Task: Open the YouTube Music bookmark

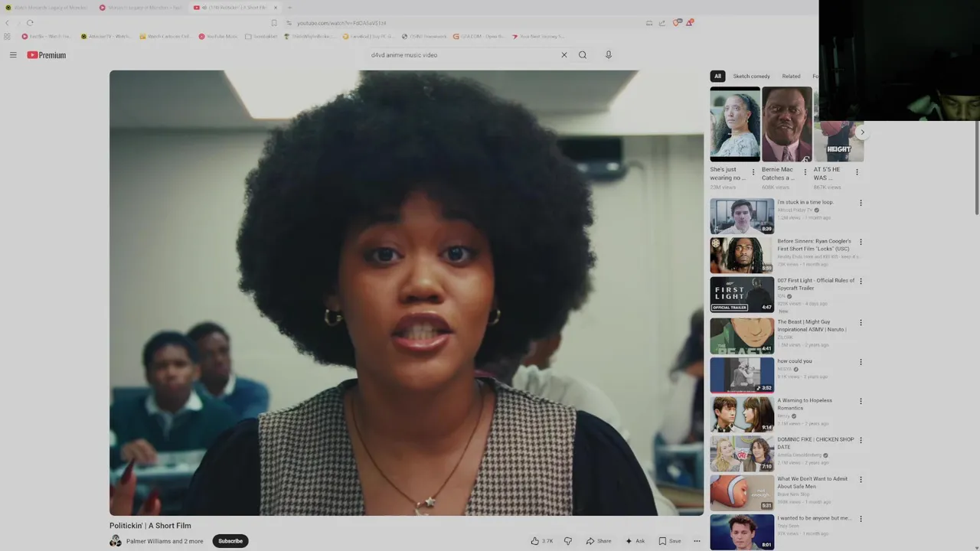Action: 218,36
